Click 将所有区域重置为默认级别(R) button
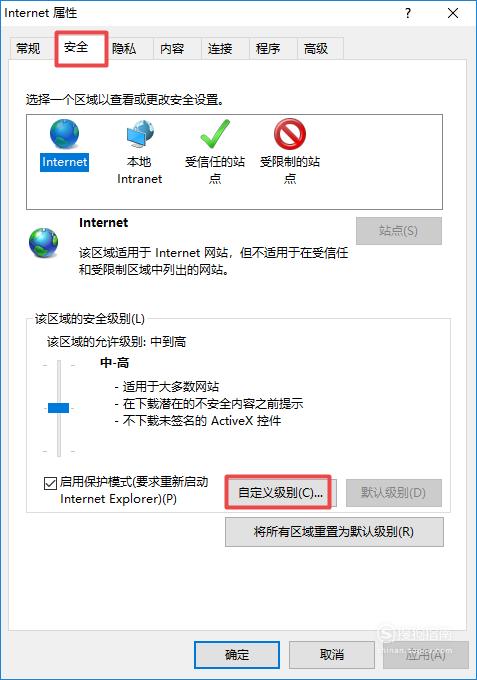 [334, 532]
